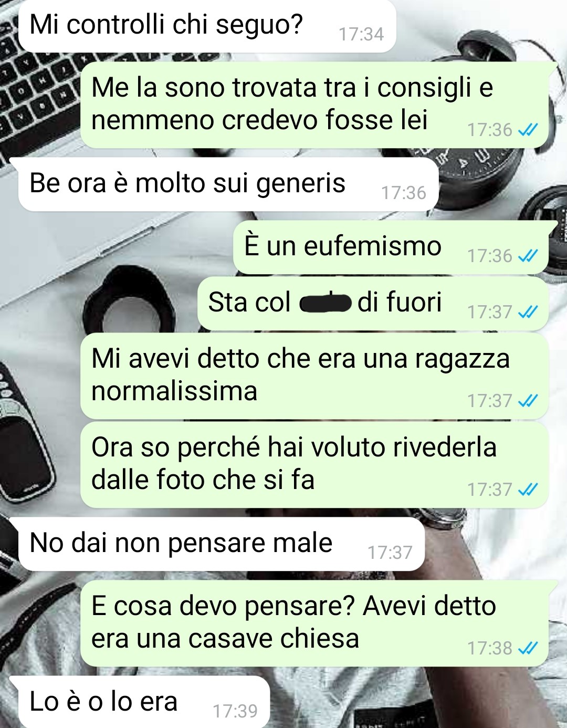Viewport: 567px width, 728px height.
Task: Tap the 'Mi controlli chi seguo?' message
Action: click(x=207, y=26)
